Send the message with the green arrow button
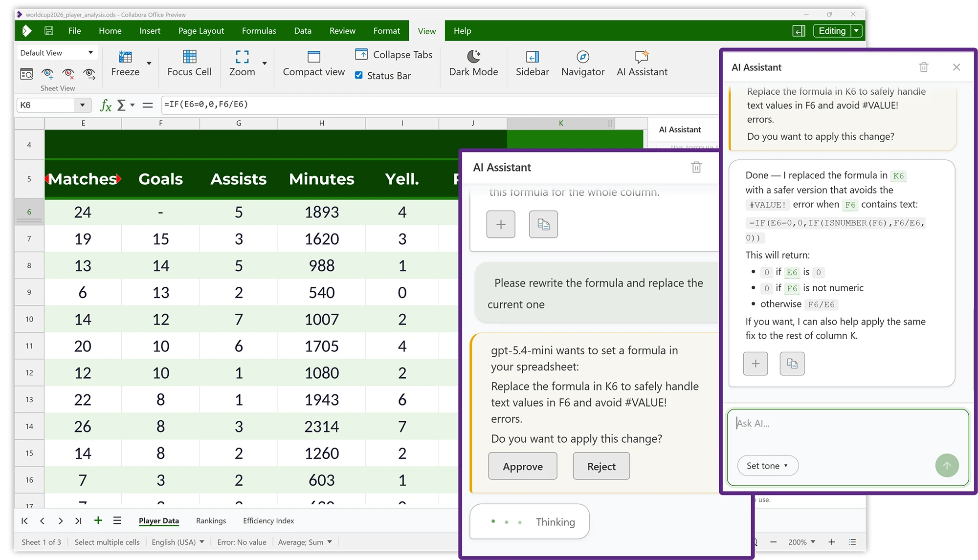 (x=947, y=466)
